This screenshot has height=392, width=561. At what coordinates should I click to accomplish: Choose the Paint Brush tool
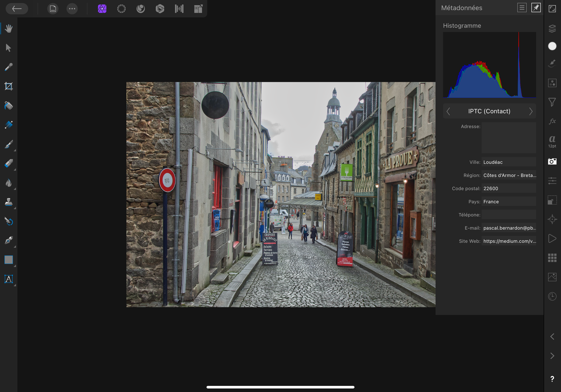coord(8,144)
